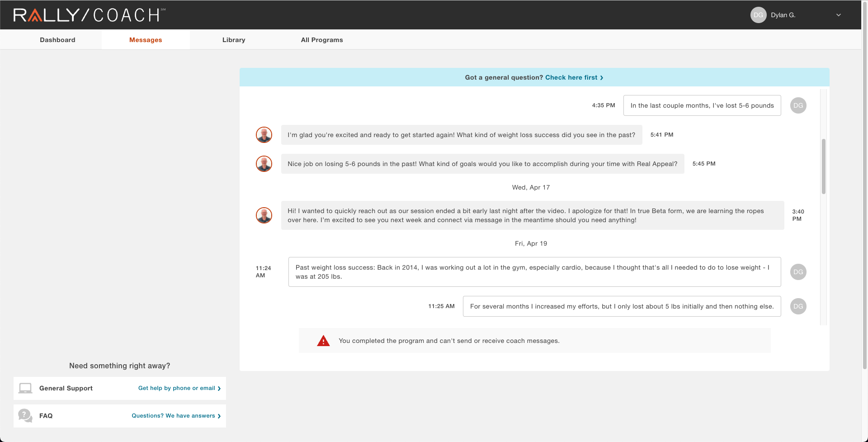The image size is (868, 442).
Task: Open the Library tab
Action: 234,40
